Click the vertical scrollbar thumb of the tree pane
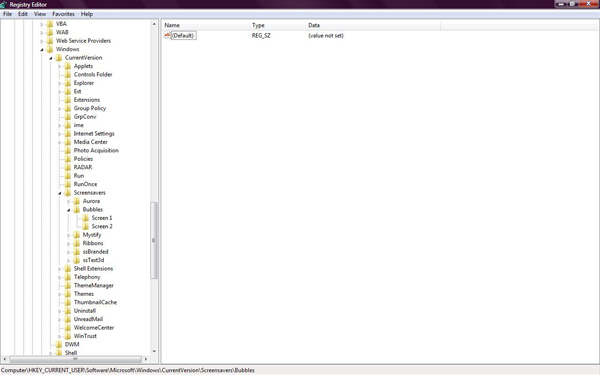This screenshot has width=600, height=375. (154, 240)
